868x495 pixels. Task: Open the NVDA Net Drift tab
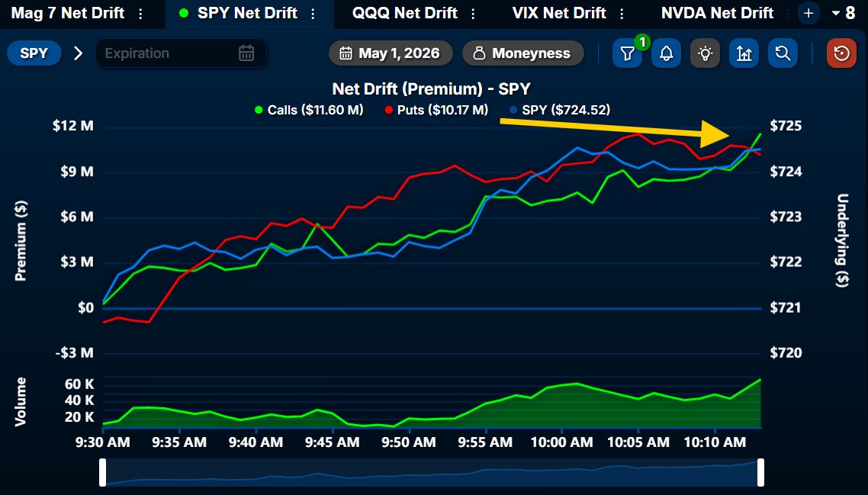[x=717, y=13]
